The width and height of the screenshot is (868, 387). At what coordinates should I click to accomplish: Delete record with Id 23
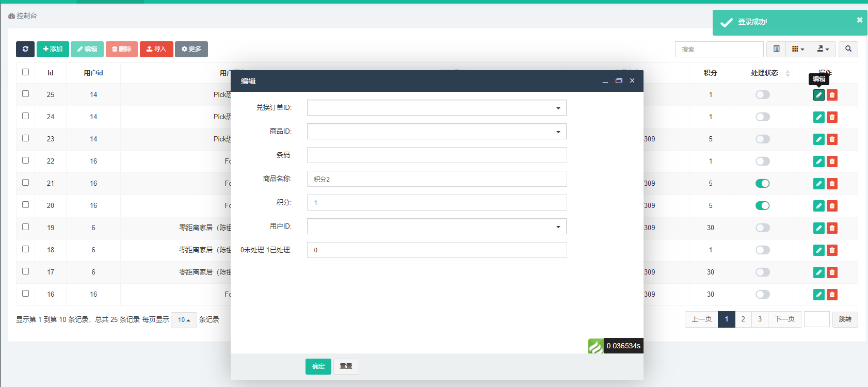[832, 139]
